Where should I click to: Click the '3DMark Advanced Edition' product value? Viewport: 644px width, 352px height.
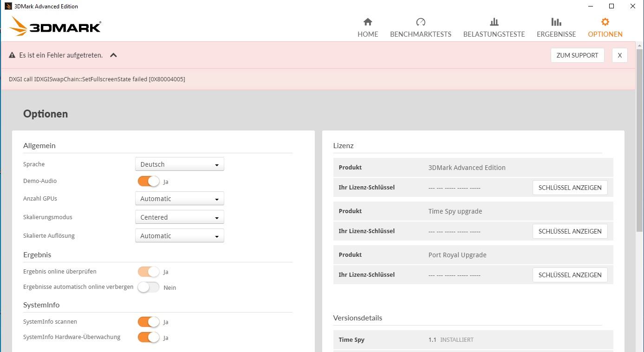pyautogui.click(x=467, y=168)
